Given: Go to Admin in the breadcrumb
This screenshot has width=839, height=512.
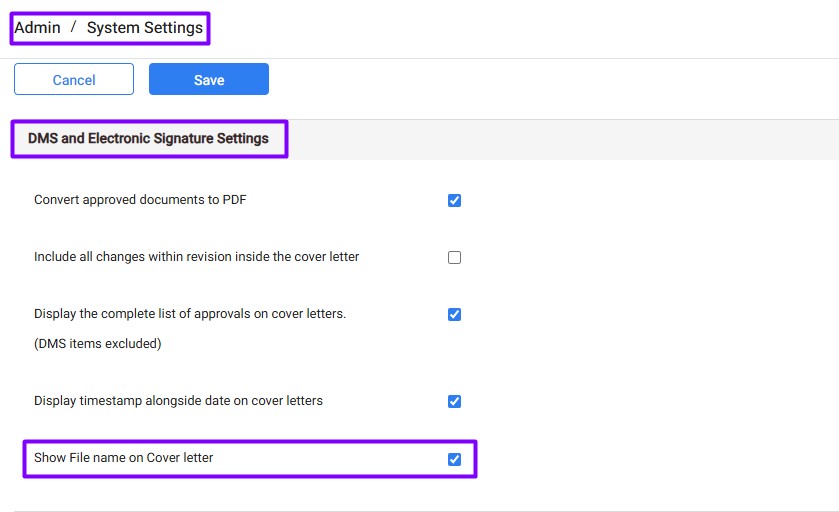Looking at the screenshot, I should click(37, 28).
